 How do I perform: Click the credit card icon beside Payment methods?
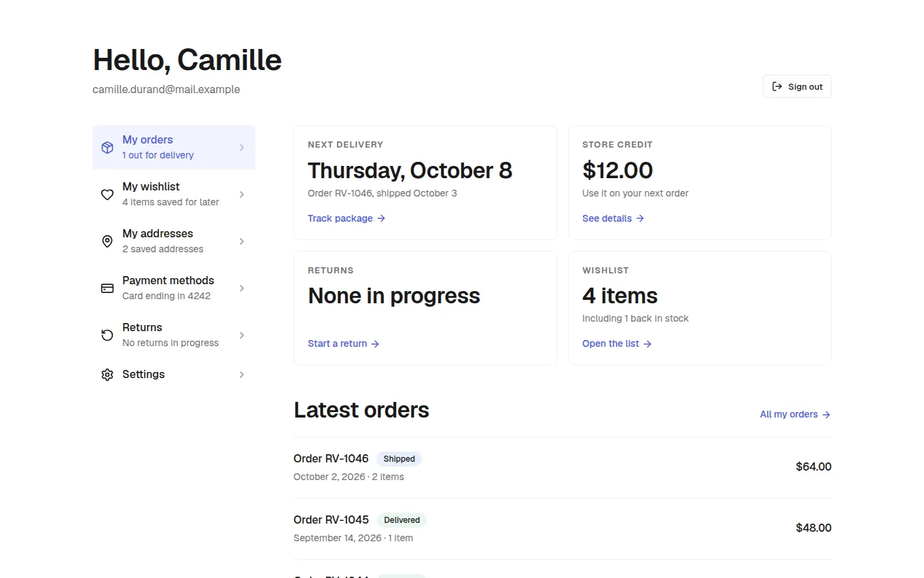(107, 288)
